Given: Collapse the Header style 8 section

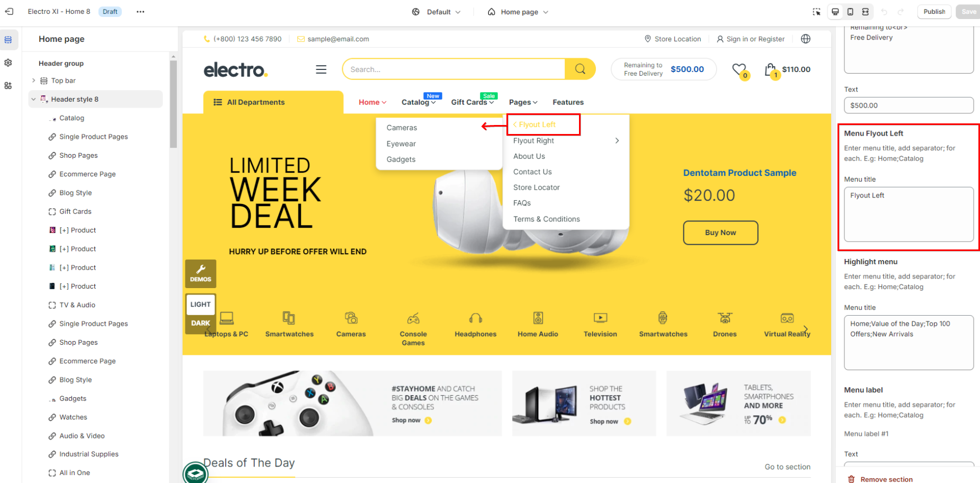Looking at the screenshot, I should tap(34, 99).
